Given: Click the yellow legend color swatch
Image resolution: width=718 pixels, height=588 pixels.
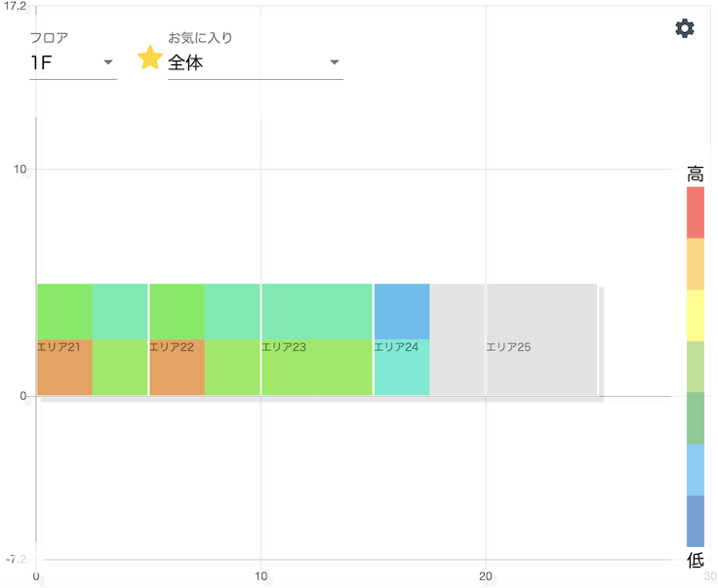Looking at the screenshot, I should coord(695,315).
